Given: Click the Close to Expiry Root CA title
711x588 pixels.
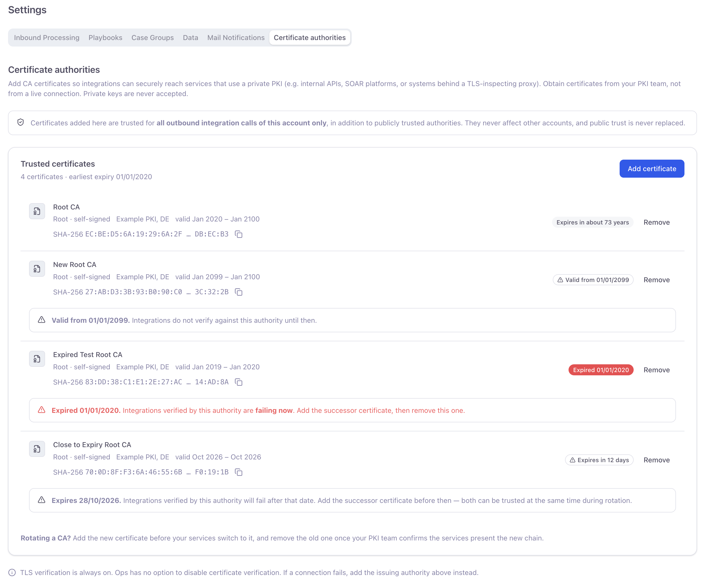Looking at the screenshot, I should tap(92, 445).
